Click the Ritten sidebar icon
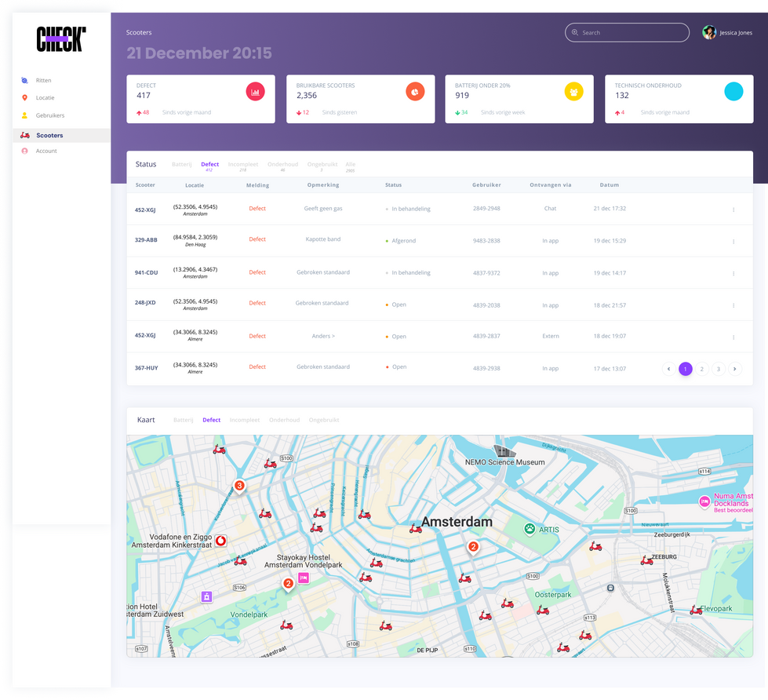 click(x=24, y=80)
